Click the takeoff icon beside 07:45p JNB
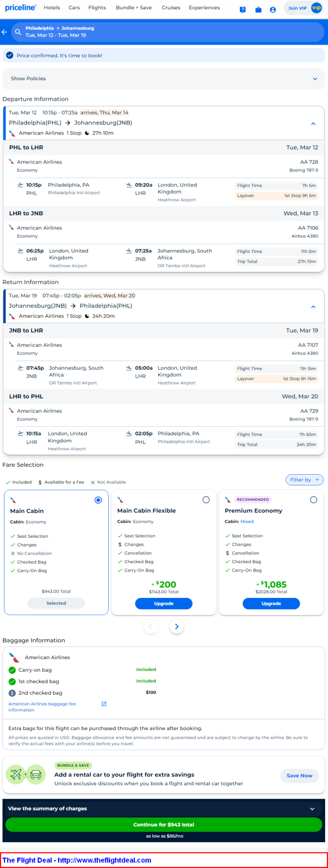Screen dimensions: 328x868 [21, 368]
